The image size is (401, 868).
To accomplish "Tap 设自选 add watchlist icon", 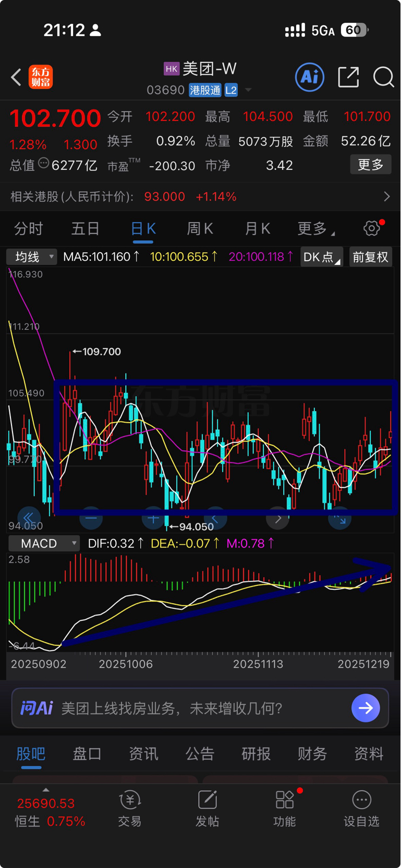I will (x=361, y=799).
